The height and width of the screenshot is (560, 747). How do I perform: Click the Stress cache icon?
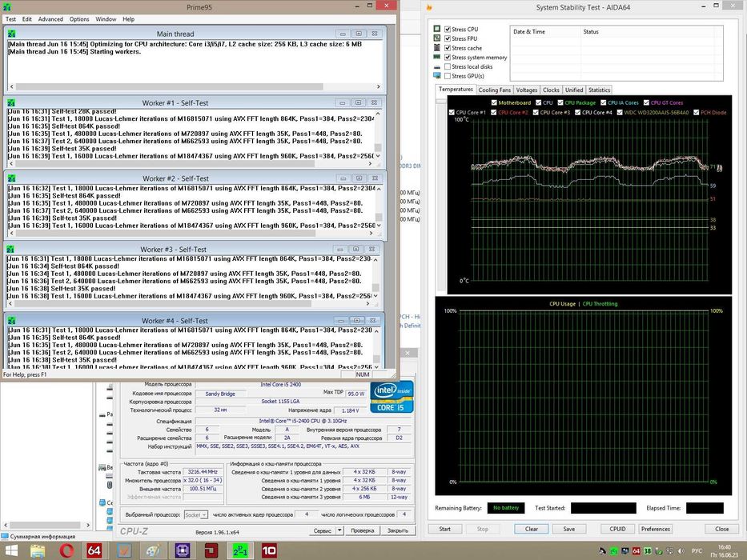437,48
